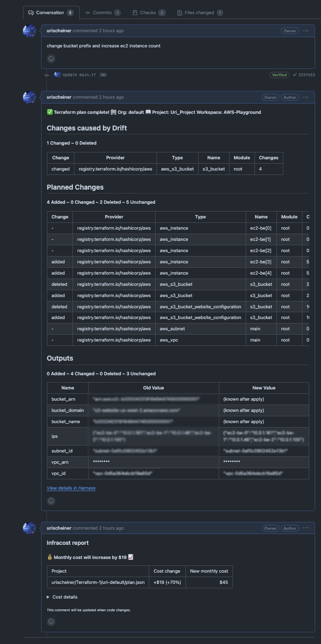Expand the commit message ellipsis after Update main.tf
321x644 pixels.
pyautogui.click(x=103, y=75)
